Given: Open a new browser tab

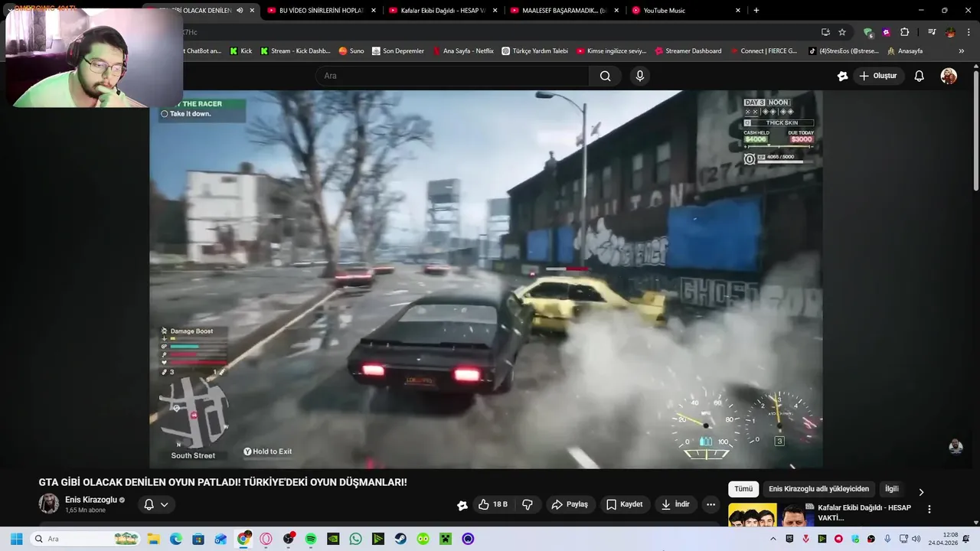Looking at the screenshot, I should 756,11.
